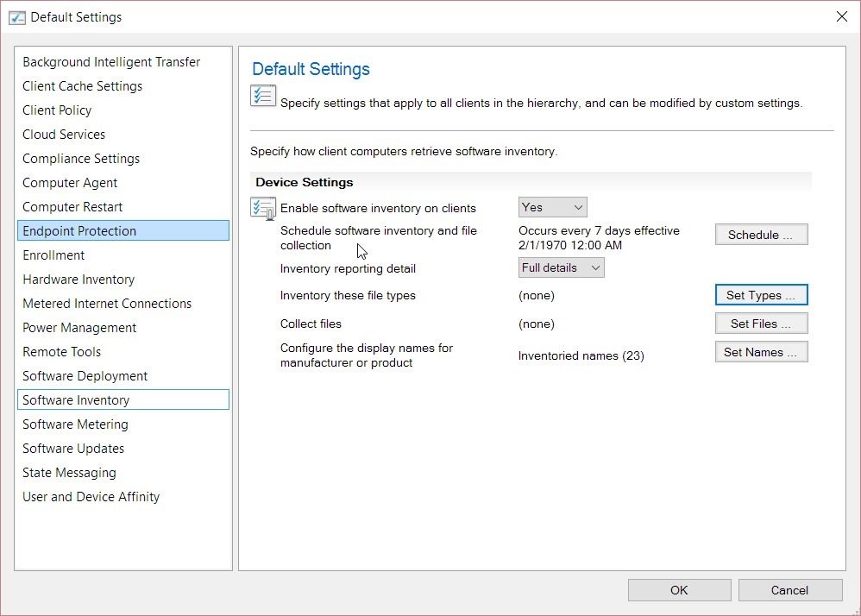The height and width of the screenshot is (616, 861).
Task: Open the Enable software inventory Yes dropdown
Action: [552, 207]
